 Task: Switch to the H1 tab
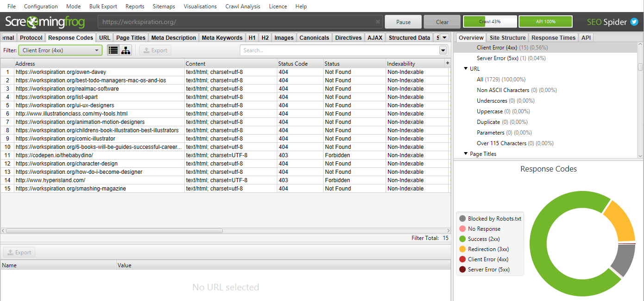click(x=252, y=38)
